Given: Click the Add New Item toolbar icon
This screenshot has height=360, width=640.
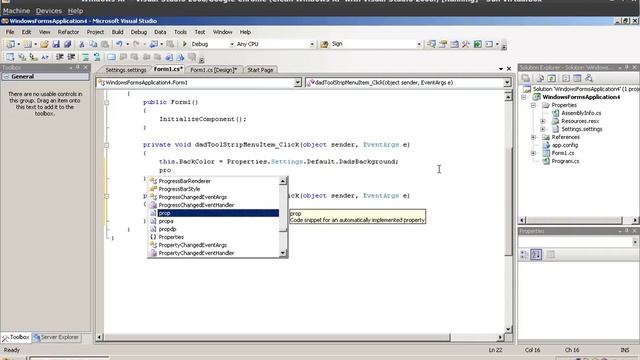Looking at the screenshot, I should 27,44.
